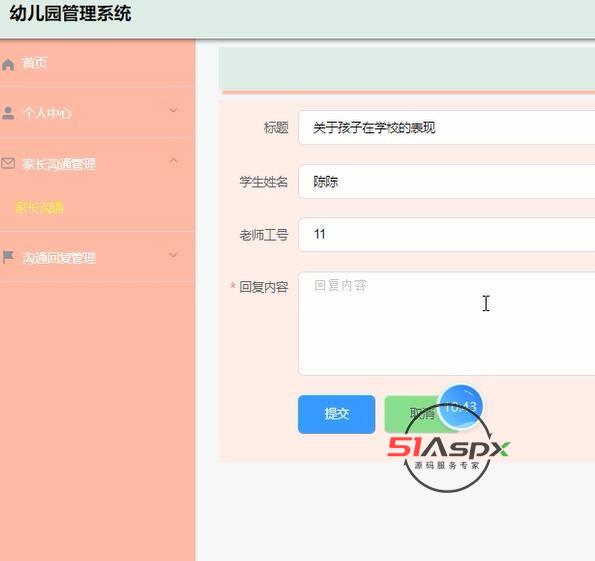This screenshot has height=561, width=595.
Task: Click the flag icon for 沟通回复管理
Action: click(8, 257)
